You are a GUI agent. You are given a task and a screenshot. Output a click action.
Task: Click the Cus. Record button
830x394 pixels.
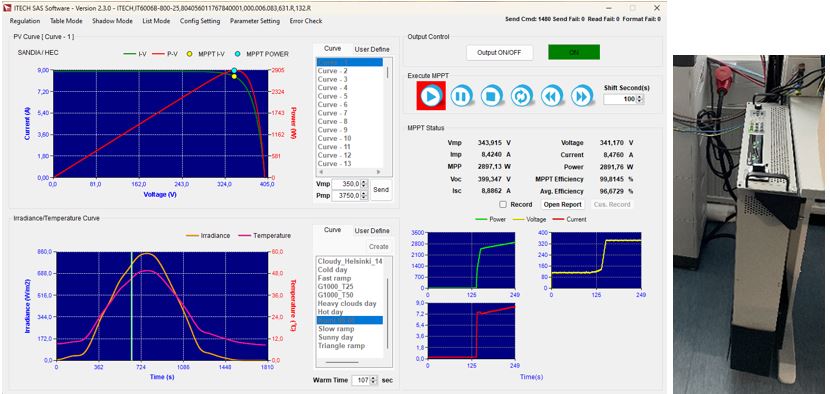click(611, 204)
